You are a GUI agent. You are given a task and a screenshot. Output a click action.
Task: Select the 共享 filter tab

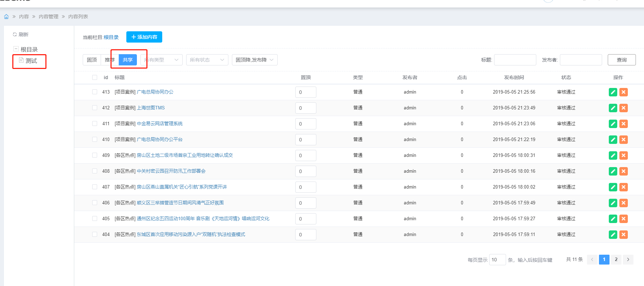[x=128, y=60]
